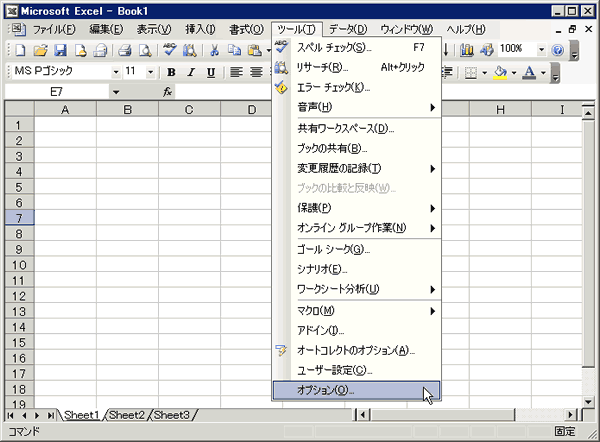Choose ブックの共有(B) menu item
Viewport: 600px width, 442px height.
(x=357, y=148)
